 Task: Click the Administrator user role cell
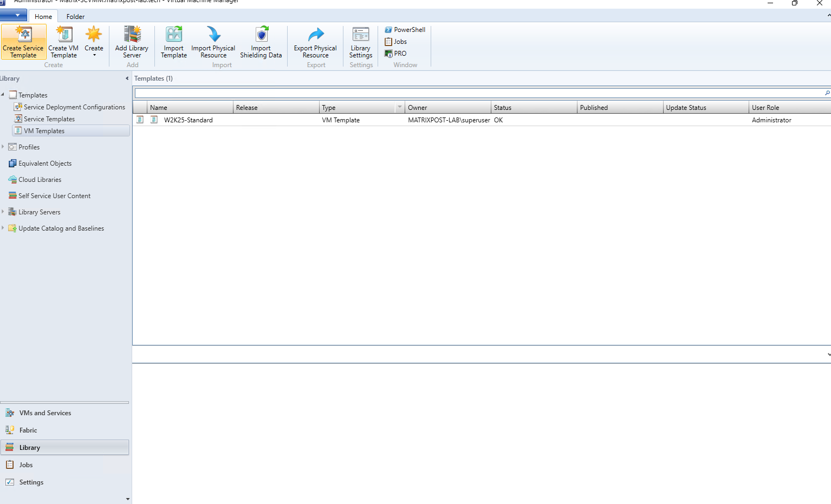(771, 120)
